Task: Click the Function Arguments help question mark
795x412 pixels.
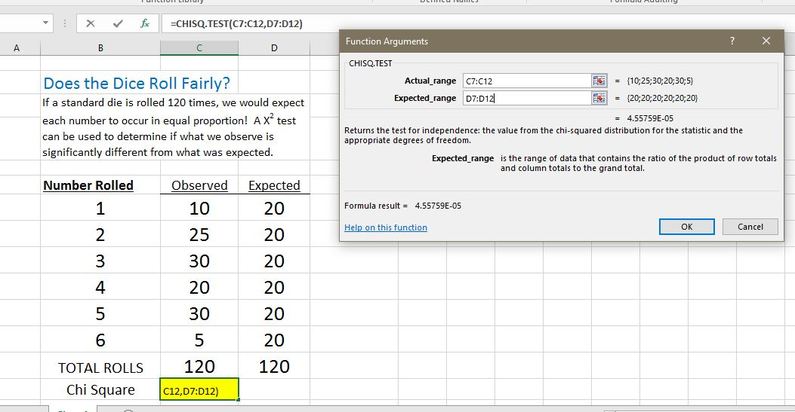Action: click(735, 41)
